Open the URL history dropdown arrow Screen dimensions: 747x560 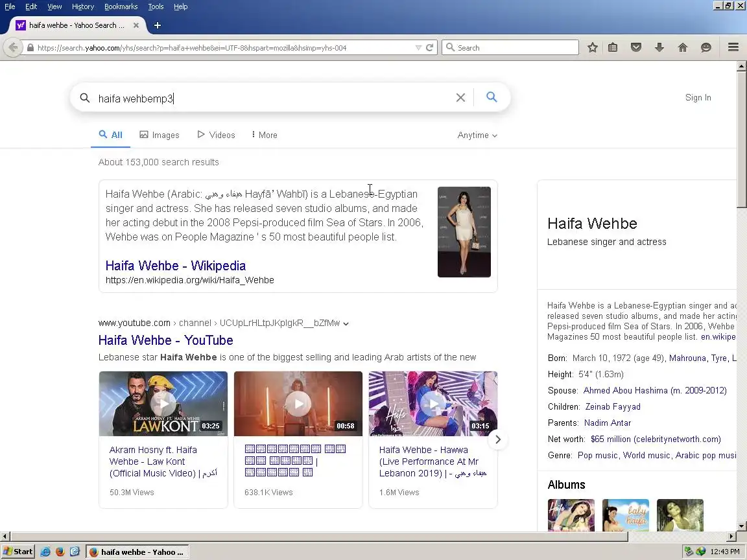418,47
